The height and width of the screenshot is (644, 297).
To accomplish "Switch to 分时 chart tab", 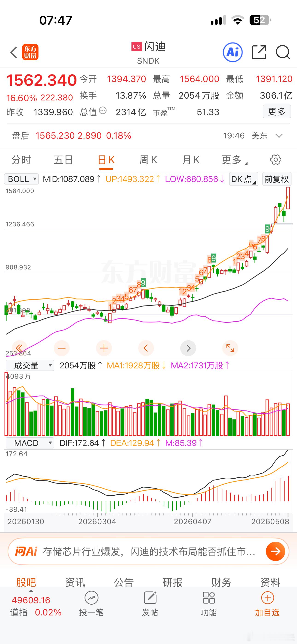I will click(21, 160).
